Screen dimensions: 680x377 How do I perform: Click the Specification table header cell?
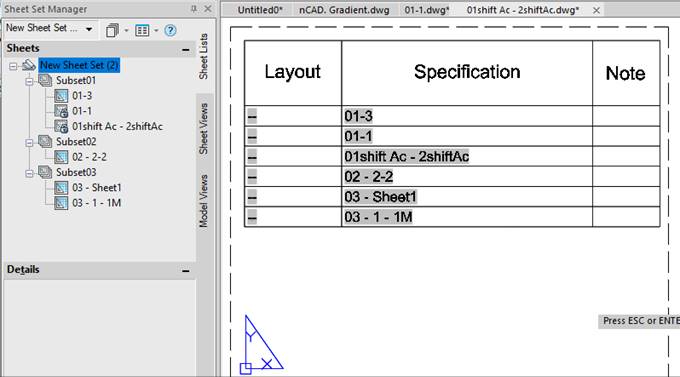467,73
